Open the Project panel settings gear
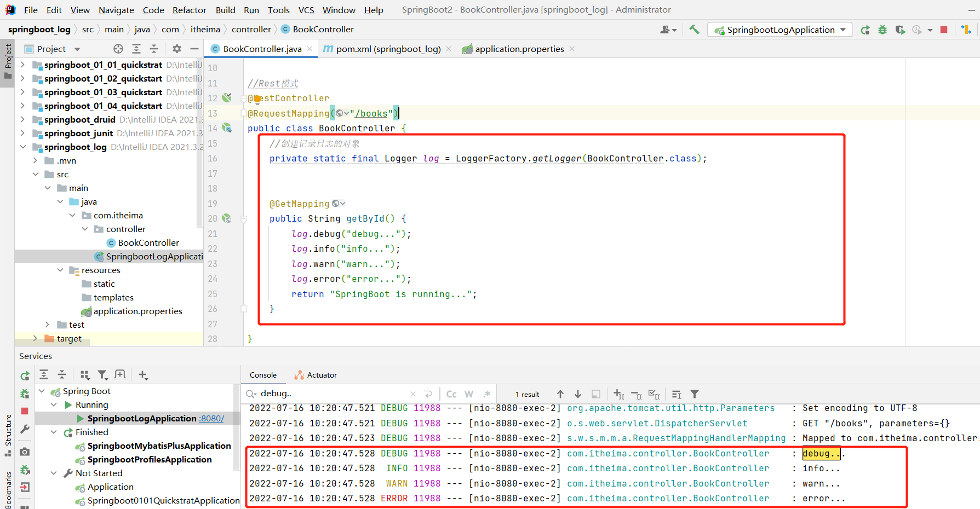Screen dimensions: 980x509 click(x=177, y=49)
